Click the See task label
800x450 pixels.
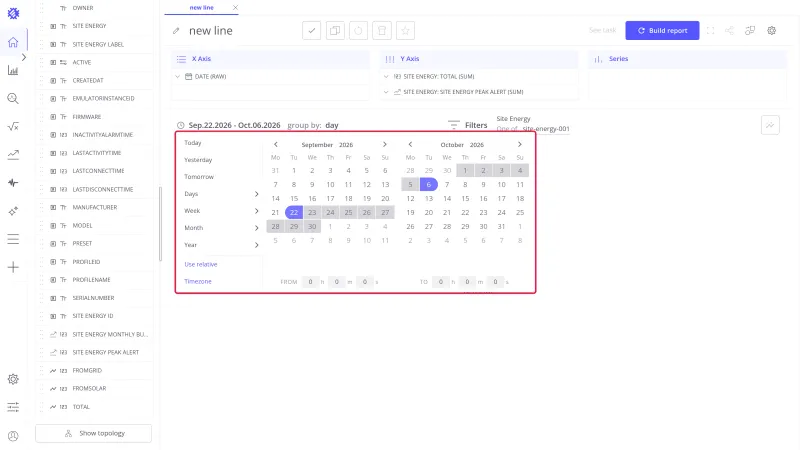pyautogui.click(x=603, y=31)
